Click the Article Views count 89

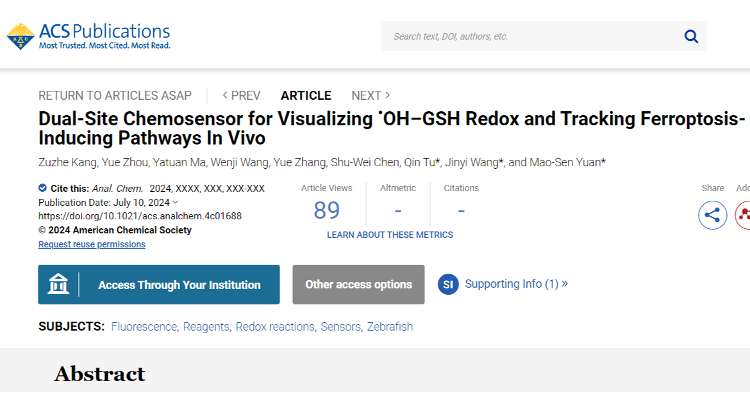(327, 211)
